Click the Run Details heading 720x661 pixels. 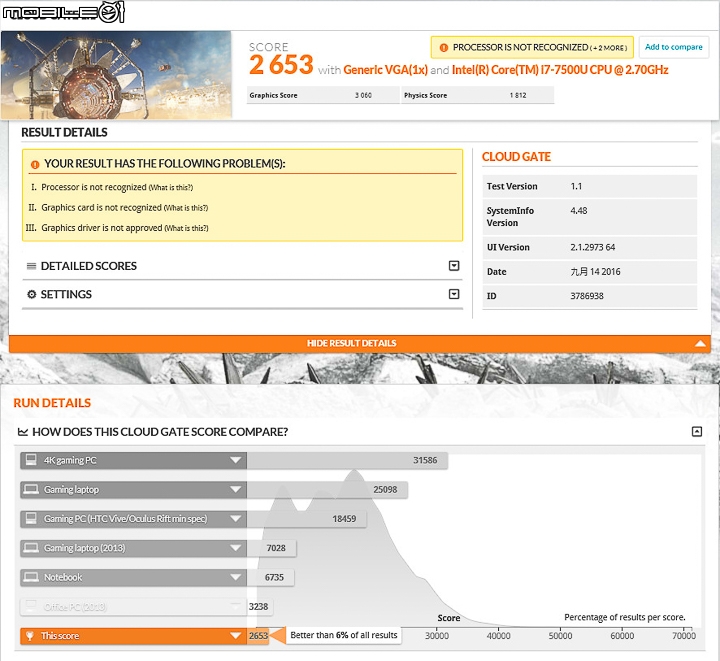52,403
